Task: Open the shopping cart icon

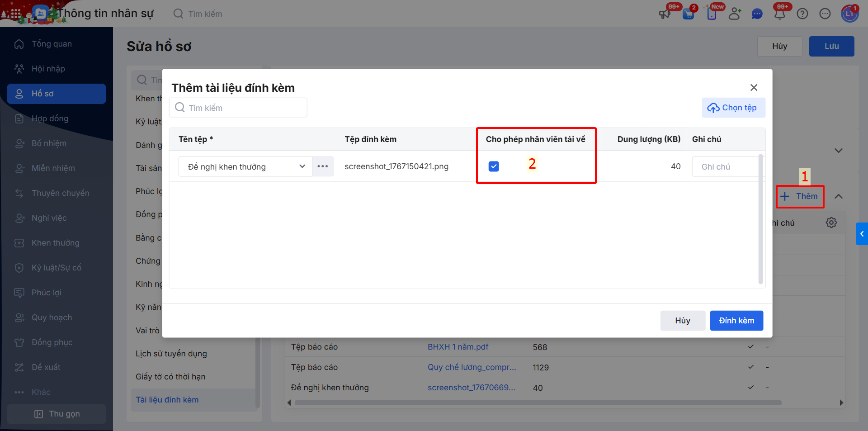Action: tap(688, 14)
